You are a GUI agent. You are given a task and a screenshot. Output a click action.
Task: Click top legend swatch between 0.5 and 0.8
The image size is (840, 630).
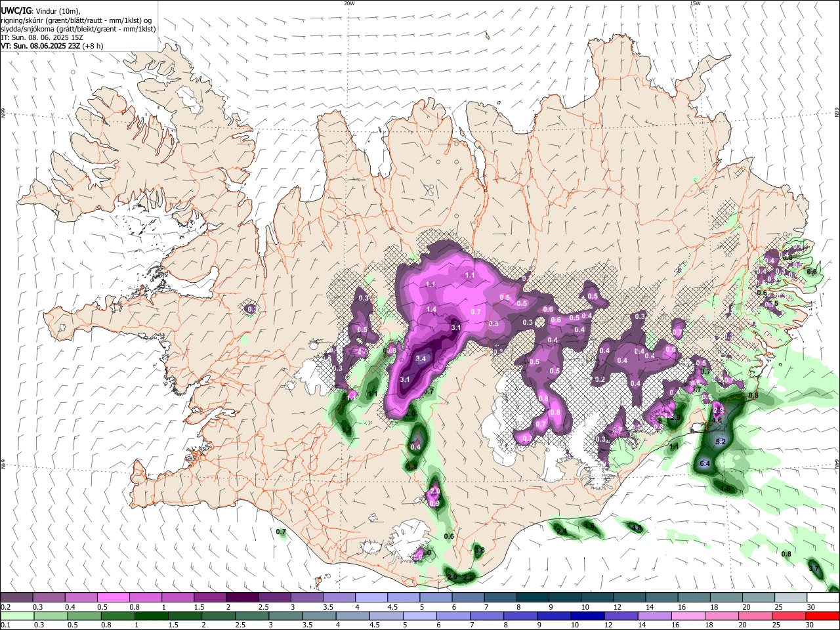(113, 598)
